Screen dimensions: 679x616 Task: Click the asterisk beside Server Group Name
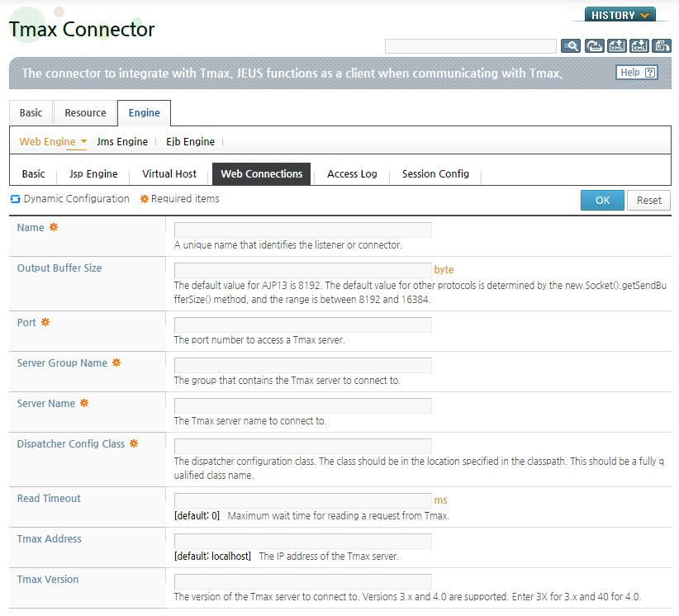pos(116,362)
